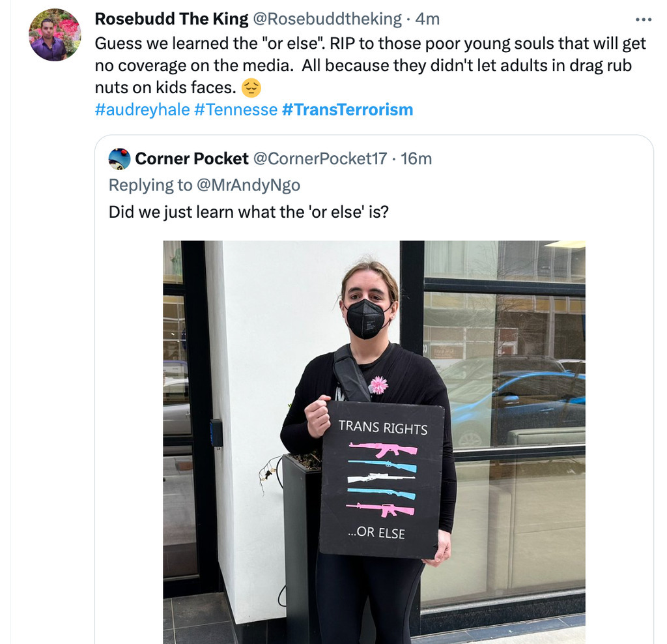
Task: Open the @MrAndyNgo mention link
Action: [x=249, y=185]
